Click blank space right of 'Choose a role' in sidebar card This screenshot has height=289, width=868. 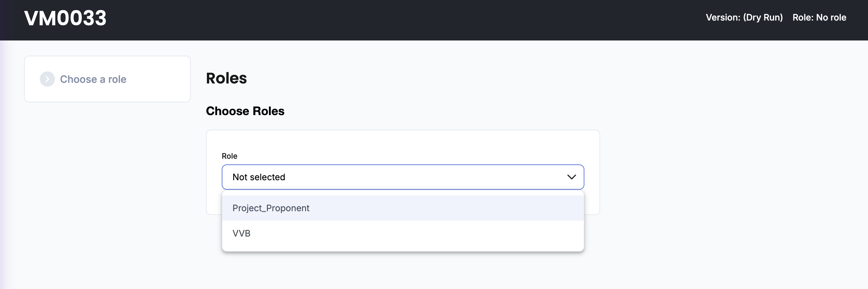click(158, 79)
